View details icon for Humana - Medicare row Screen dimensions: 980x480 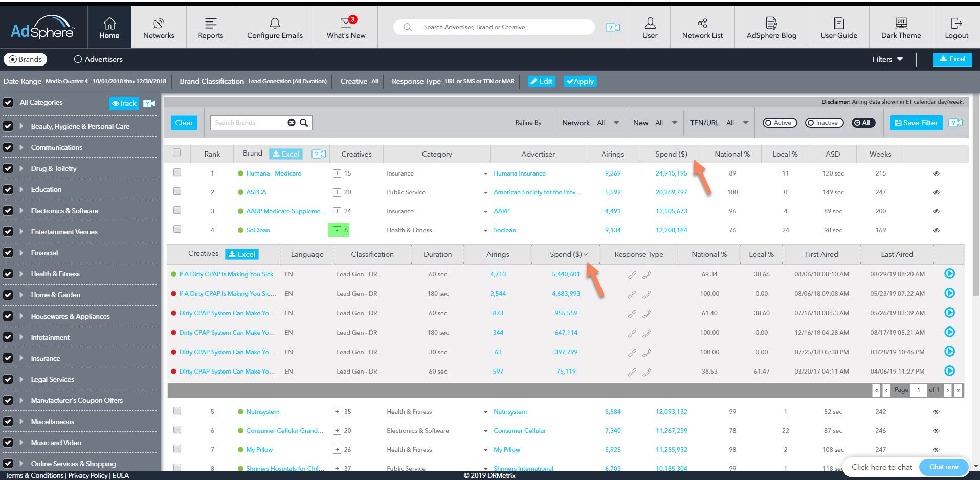937,173
